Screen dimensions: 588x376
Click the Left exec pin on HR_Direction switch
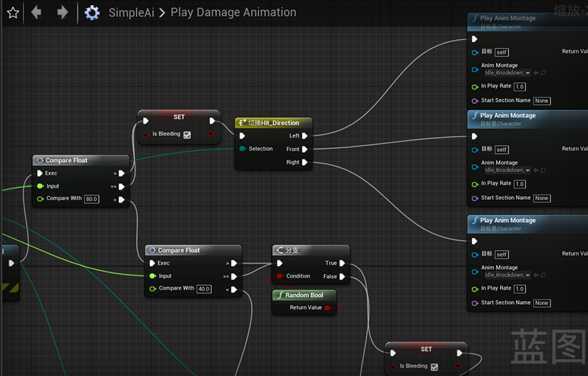click(305, 136)
